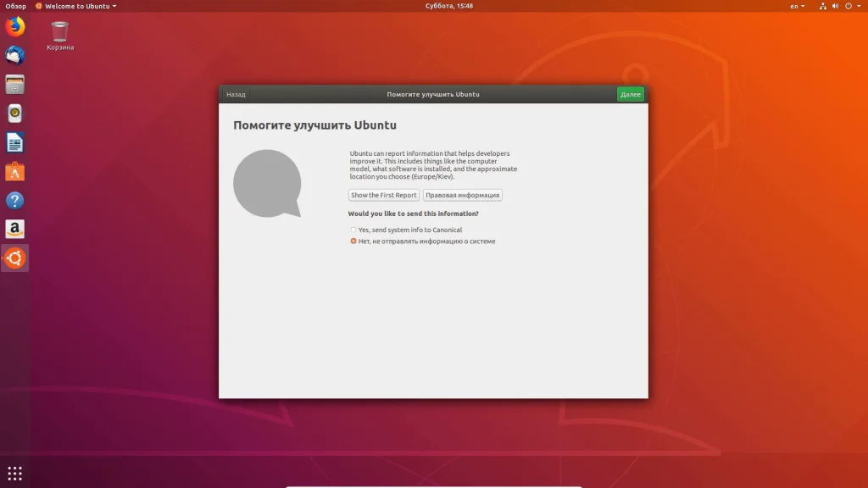Expand the system menu arrow in top bar
This screenshot has height=488, width=868.
click(x=860, y=6)
